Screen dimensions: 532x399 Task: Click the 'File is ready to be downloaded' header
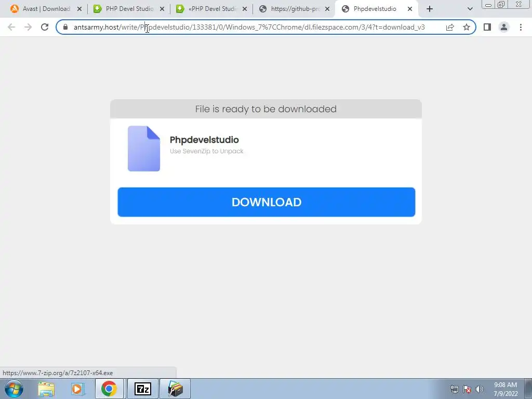(x=265, y=109)
